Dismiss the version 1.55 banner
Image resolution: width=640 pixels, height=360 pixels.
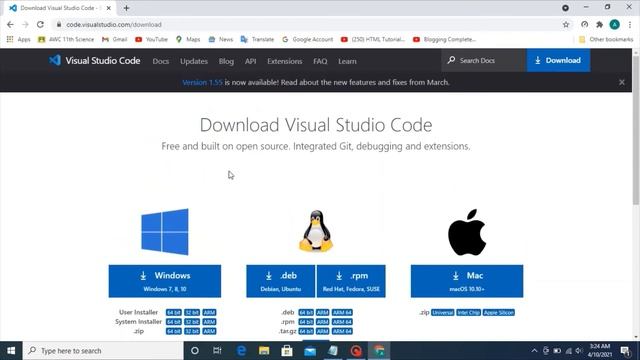click(622, 82)
